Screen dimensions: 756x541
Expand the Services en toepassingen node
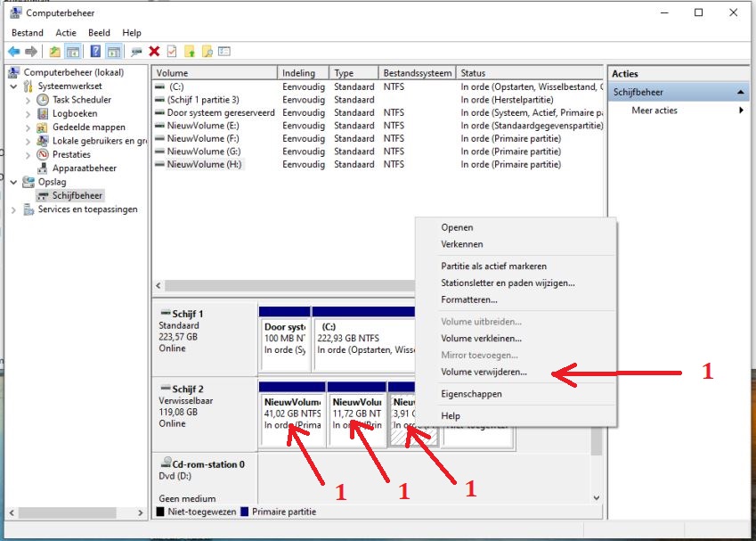pyautogui.click(x=14, y=209)
